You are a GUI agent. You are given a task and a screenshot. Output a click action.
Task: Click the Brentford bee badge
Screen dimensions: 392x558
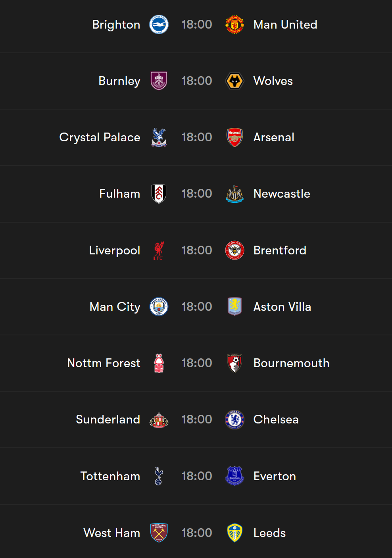pos(234,250)
